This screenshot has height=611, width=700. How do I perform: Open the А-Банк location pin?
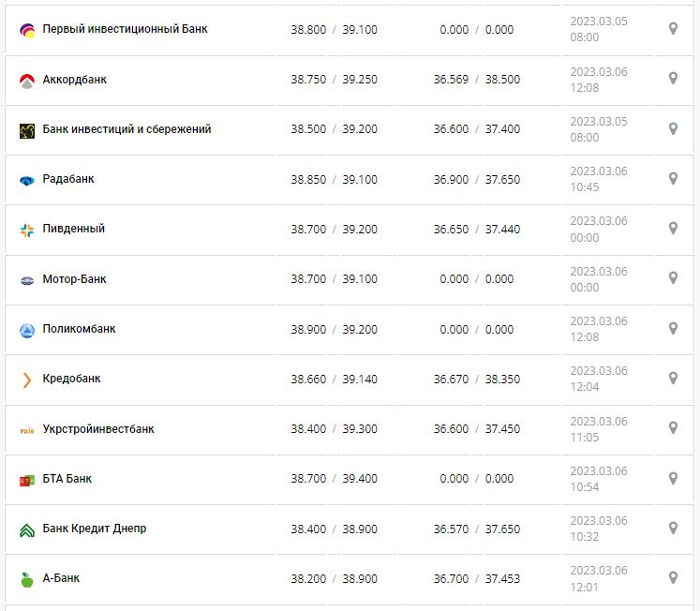pyautogui.click(x=673, y=577)
